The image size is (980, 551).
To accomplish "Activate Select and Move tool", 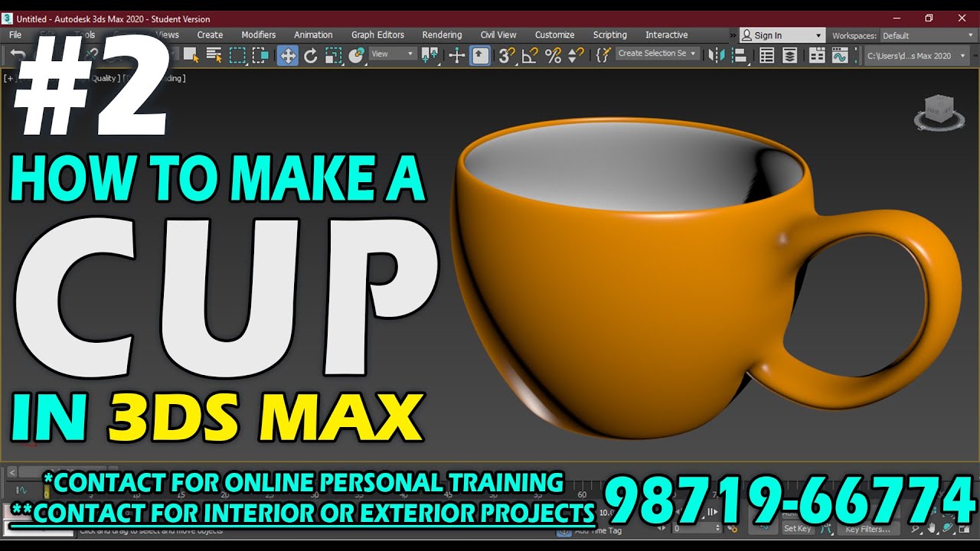I will (x=288, y=55).
